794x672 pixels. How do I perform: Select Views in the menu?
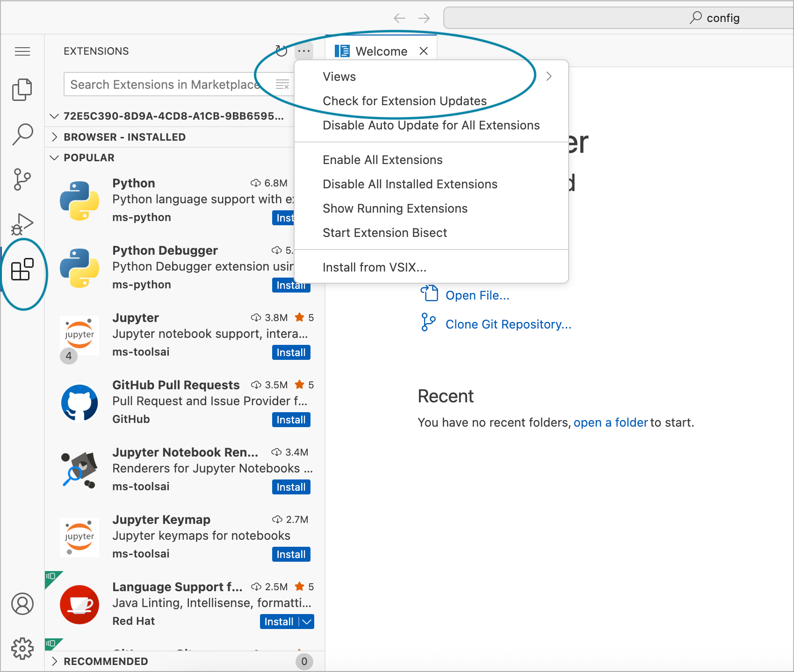(431, 77)
